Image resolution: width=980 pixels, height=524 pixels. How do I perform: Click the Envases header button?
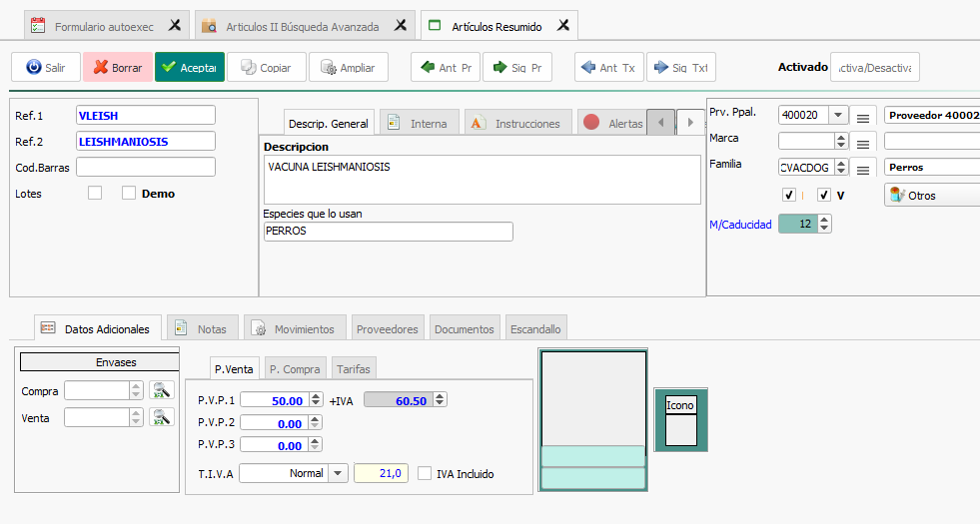click(100, 362)
